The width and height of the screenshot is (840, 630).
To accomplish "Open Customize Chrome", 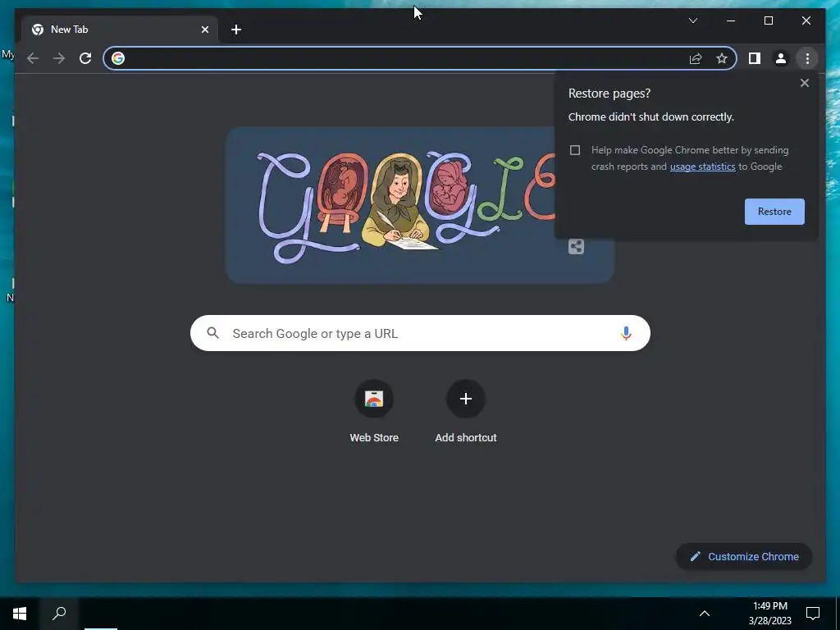I will coord(744,557).
